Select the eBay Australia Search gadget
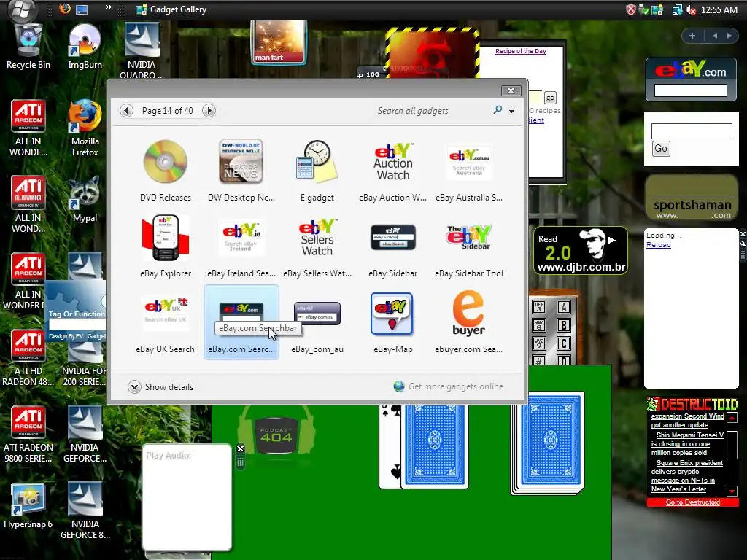Viewport: 747px width, 560px height. pos(469,171)
